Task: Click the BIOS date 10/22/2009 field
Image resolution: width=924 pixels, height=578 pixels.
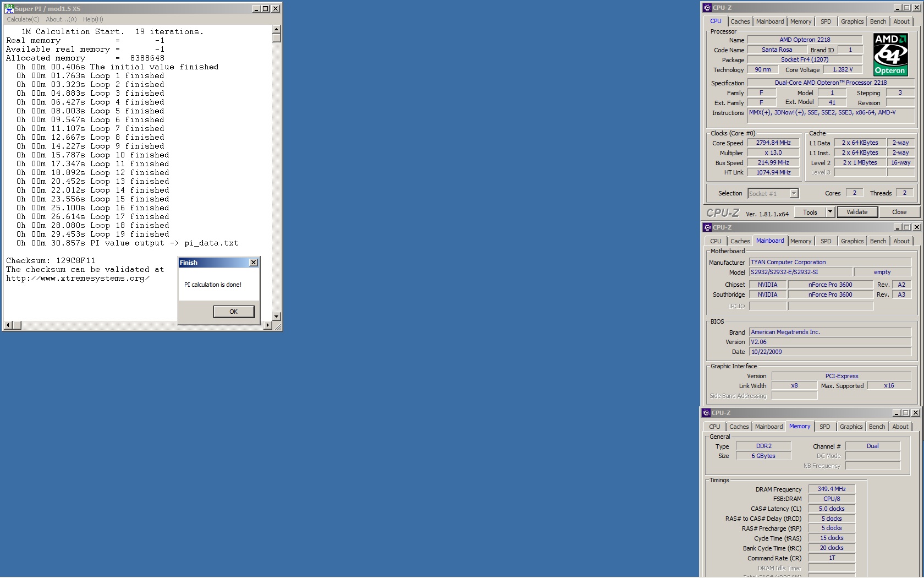Action: pyautogui.click(x=830, y=352)
